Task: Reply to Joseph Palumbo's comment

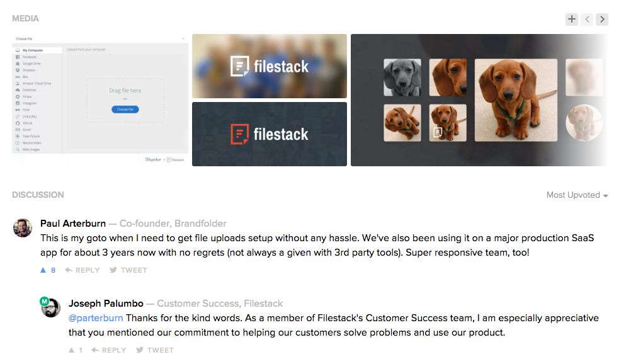Action: pyautogui.click(x=108, y=350)
